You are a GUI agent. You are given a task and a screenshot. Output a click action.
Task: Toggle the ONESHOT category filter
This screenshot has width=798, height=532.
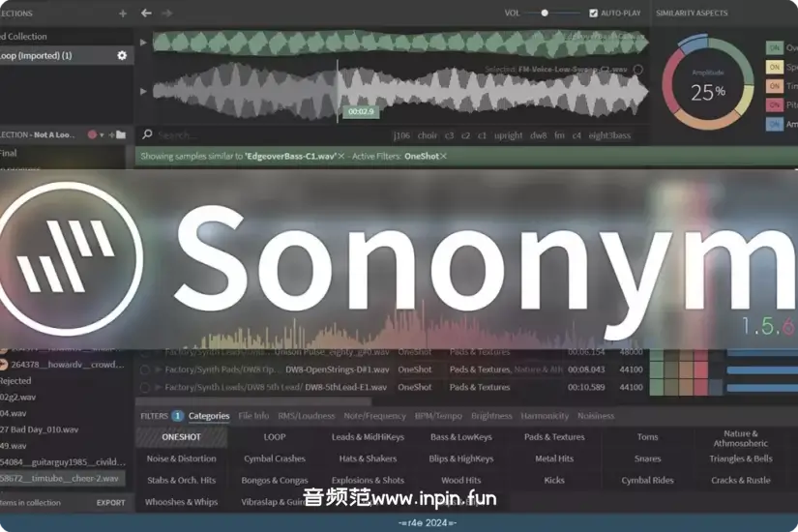pyautogui.click(x=181, y=437)
